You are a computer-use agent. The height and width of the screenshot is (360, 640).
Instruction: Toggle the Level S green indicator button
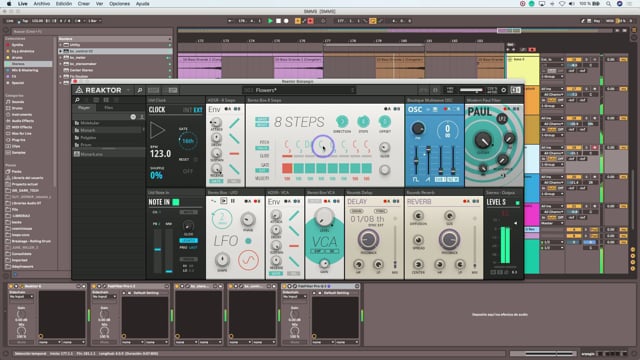tap(517, 202)
